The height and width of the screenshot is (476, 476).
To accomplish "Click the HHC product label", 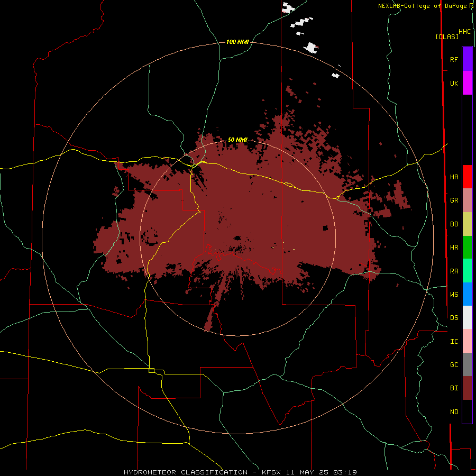I will click(465, 32).
